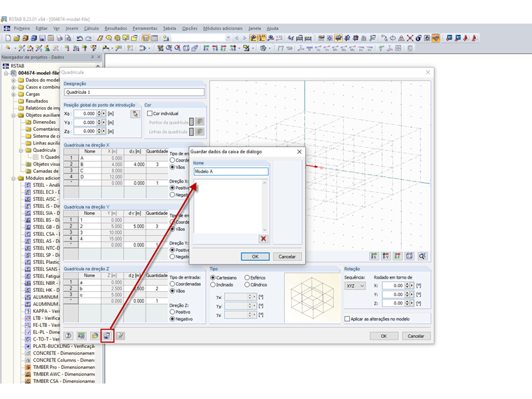This screenshot has width=532, height=399.
Task: Click the zoom window icon in second toolbar
Action: [169, 48]
